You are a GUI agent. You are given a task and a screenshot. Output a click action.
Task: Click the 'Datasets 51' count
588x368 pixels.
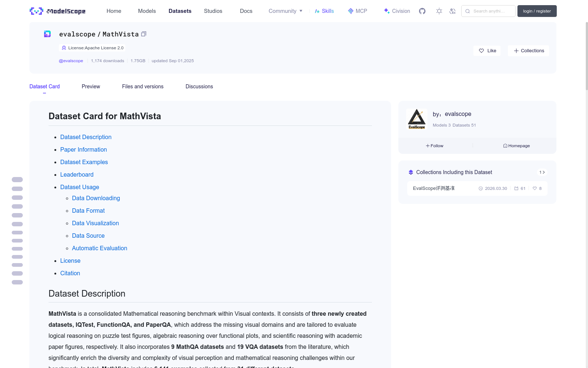pos(464,125)
